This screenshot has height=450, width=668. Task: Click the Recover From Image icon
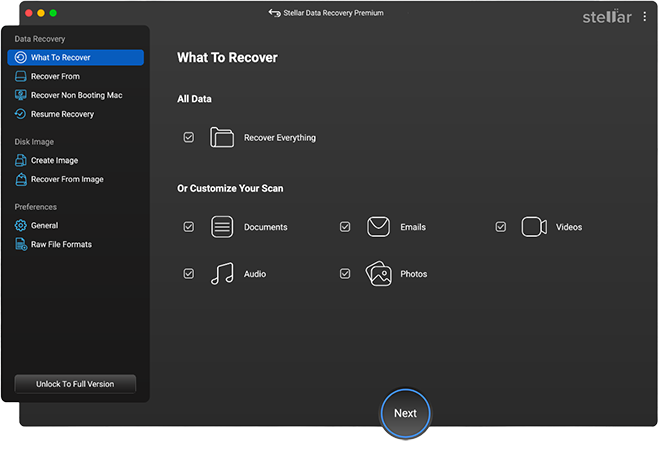(x=20, y=179)
